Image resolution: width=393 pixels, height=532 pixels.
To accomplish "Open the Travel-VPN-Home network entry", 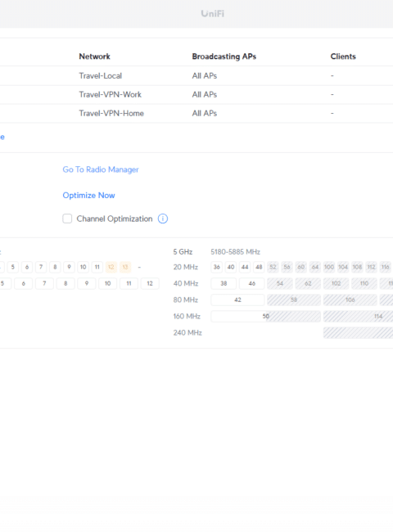I will [111, 113].
